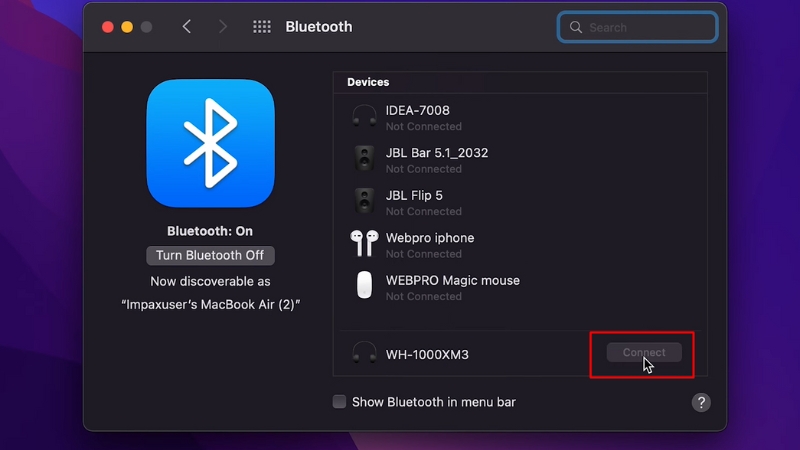Click the forward chevron arrow
The height and width of the screenshot is (450, 800).
coord(222,27)
